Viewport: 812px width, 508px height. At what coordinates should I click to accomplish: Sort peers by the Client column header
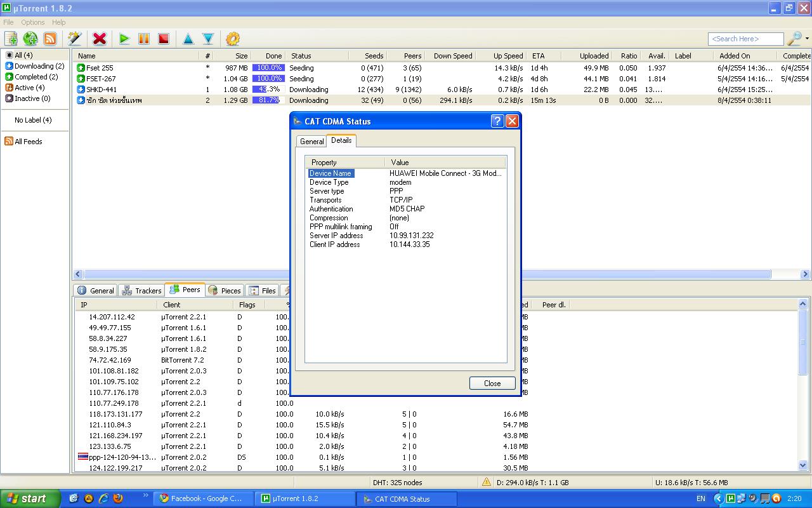click(195, 305)
